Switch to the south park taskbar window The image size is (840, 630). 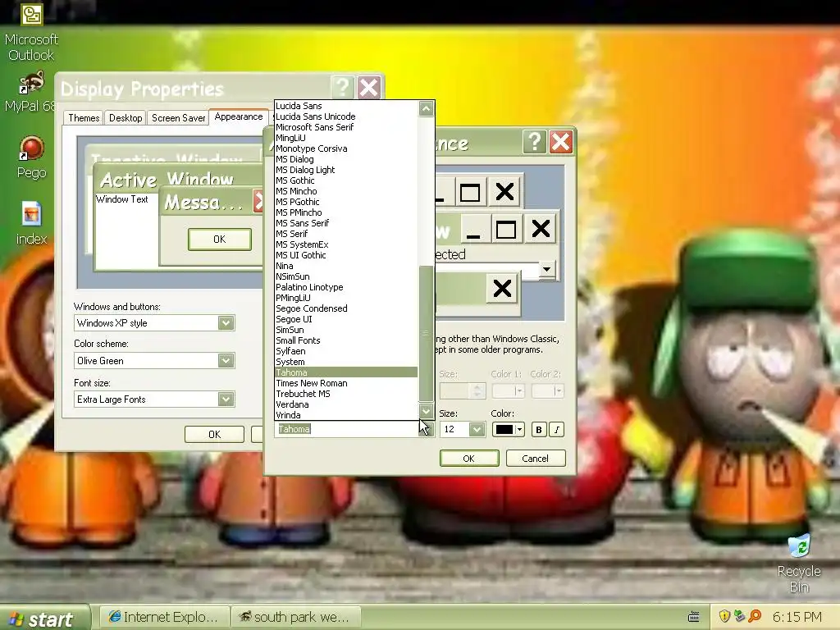pos(295,617)
